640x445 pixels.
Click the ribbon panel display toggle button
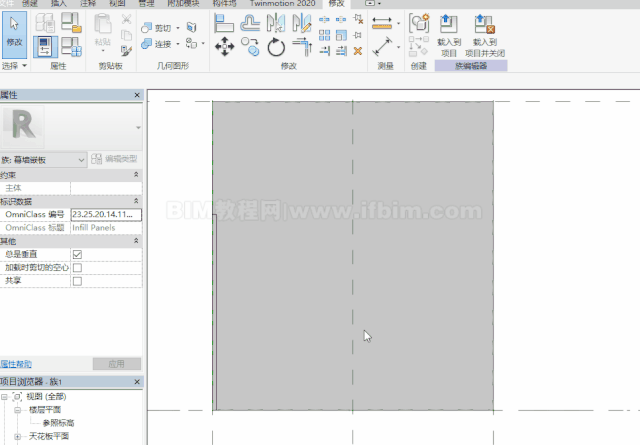click(370, 3)
